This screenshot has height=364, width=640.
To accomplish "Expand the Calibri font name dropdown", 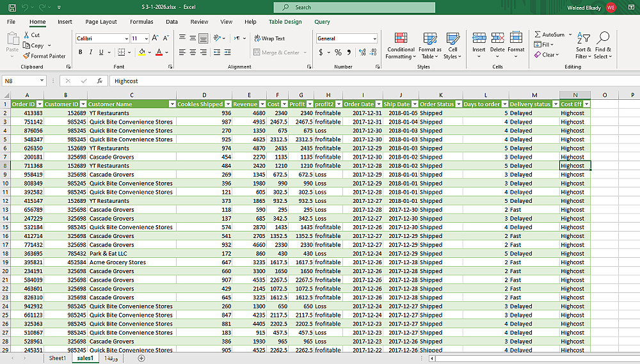I will [x=126, y=38].
